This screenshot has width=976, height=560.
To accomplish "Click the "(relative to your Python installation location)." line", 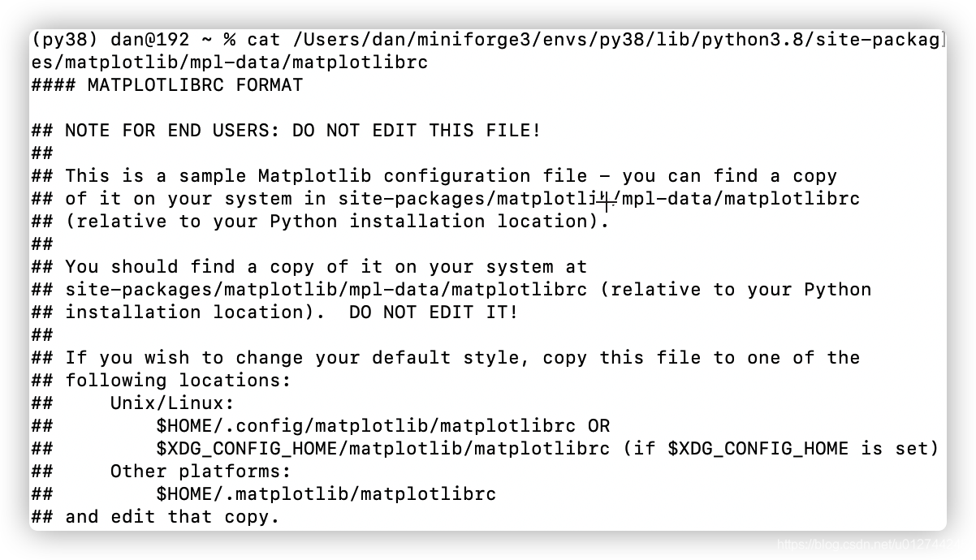I will [337, 221].
